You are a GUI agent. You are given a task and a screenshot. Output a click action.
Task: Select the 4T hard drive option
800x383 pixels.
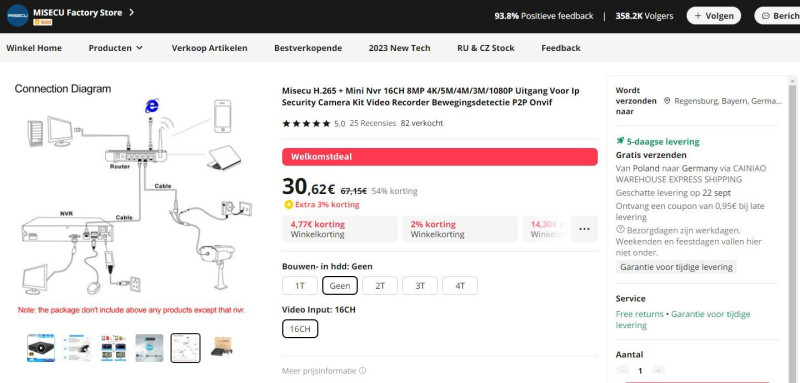pos(460,286)
